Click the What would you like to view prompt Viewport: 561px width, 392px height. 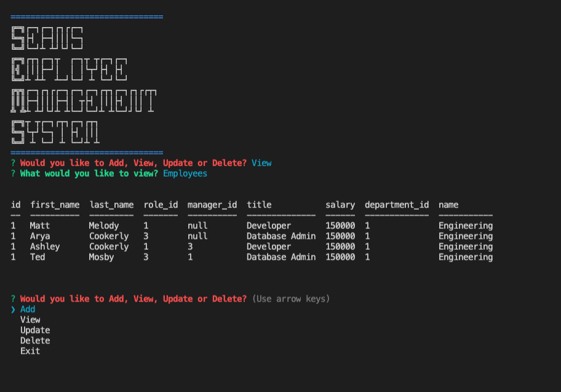(83, 173)
